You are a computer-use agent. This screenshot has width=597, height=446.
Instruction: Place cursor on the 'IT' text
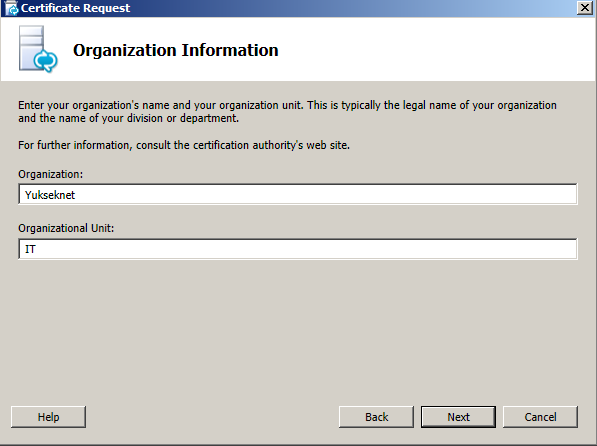(30, 249)
